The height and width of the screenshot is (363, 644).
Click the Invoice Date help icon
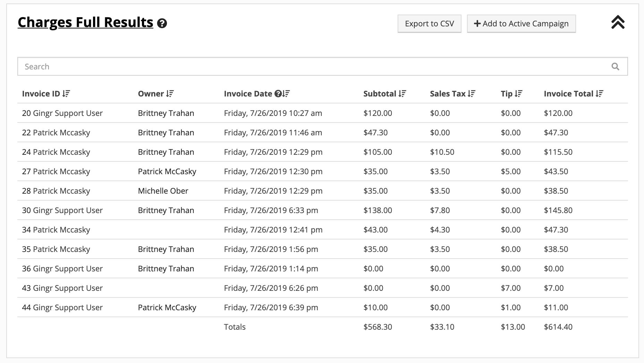click(x=278, y=94)
